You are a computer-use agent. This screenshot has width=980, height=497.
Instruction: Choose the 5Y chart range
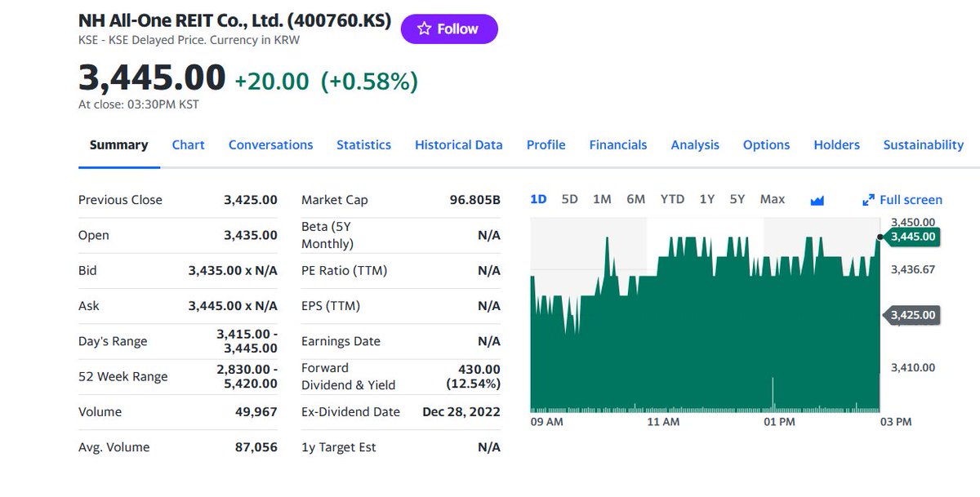tap(737, 199)
